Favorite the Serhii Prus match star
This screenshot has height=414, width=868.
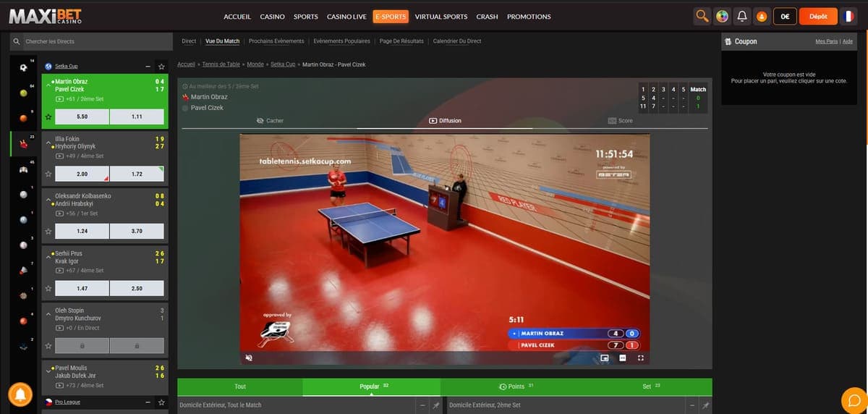(48, 288)
